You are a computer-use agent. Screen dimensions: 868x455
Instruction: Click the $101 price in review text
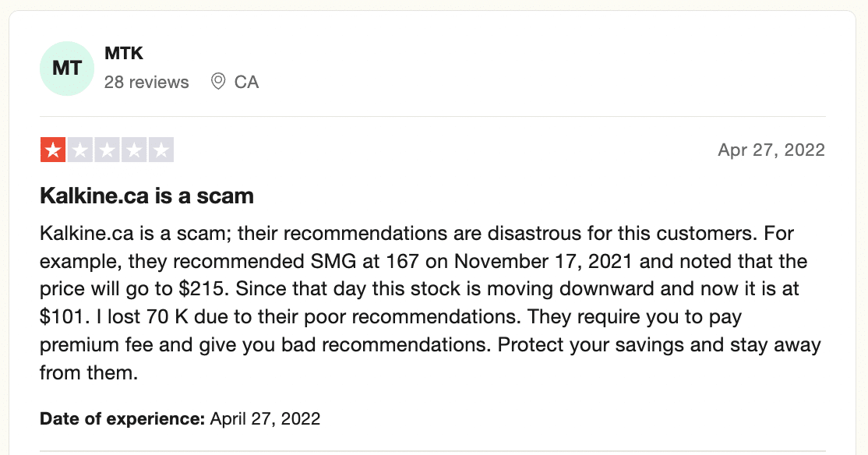[64, 316]
